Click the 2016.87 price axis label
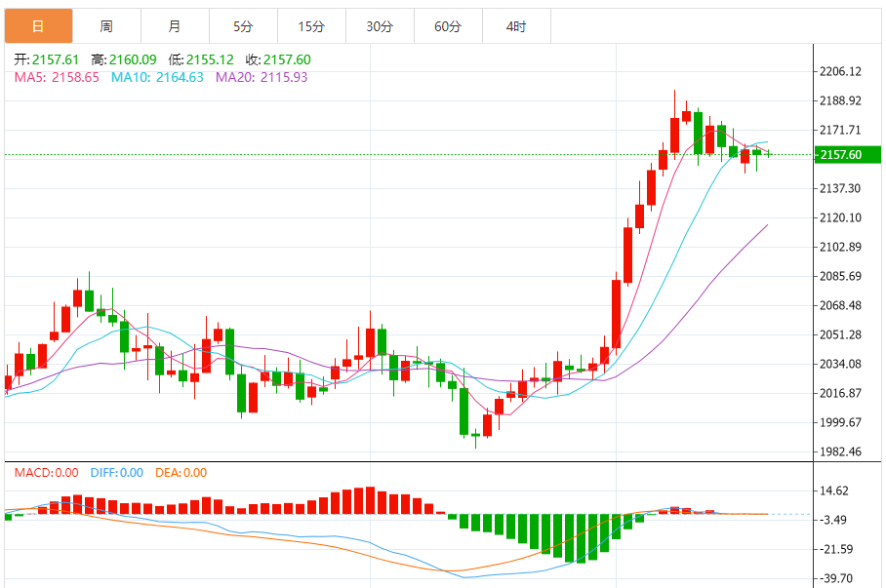The height and width of the screenshot is (588, 886). 841,393
